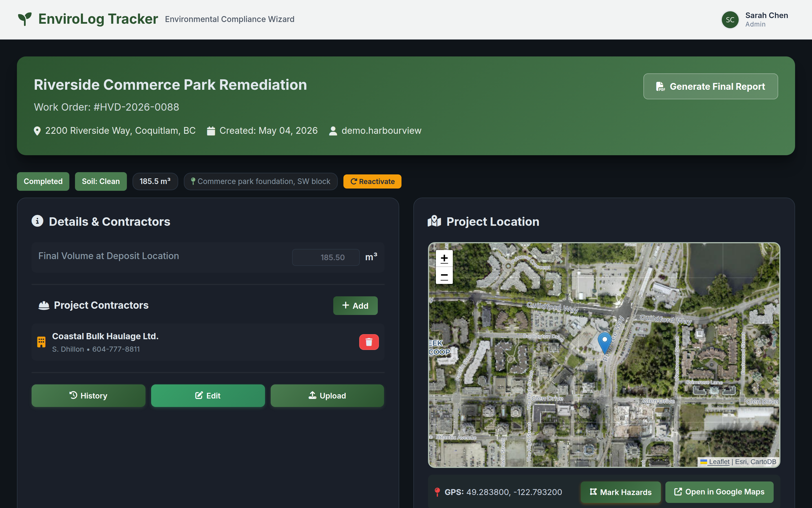Click the Riverside Commerce Park Remediation title
Viewport: 812px width, 508px height.
(x=171, y=85)
